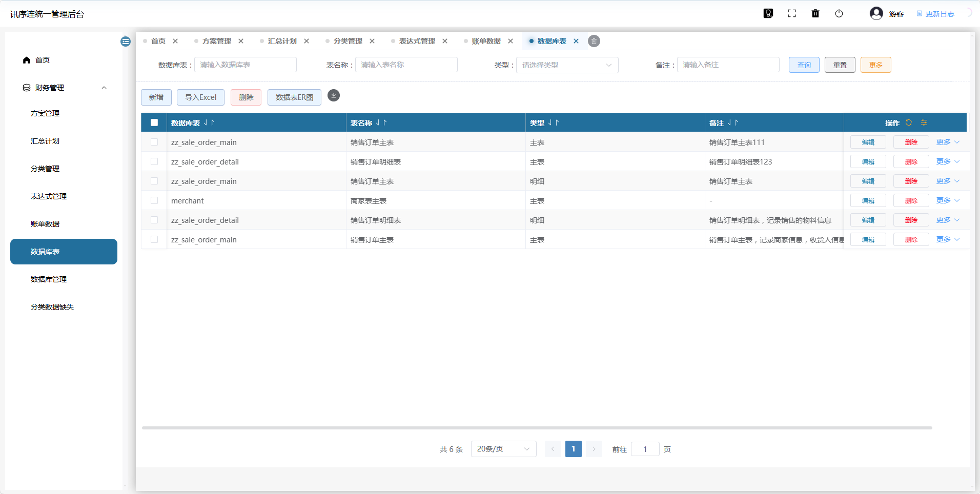
Task: Click the 查询 search button
Action: (x=804, y=65)
